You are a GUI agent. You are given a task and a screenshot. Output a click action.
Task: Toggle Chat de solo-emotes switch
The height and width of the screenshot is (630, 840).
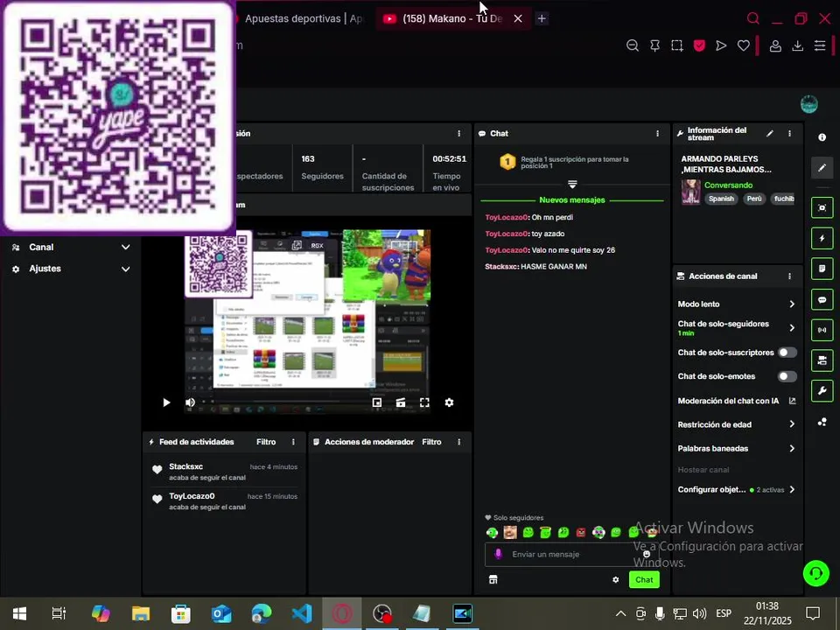click(x=787, y=376)
